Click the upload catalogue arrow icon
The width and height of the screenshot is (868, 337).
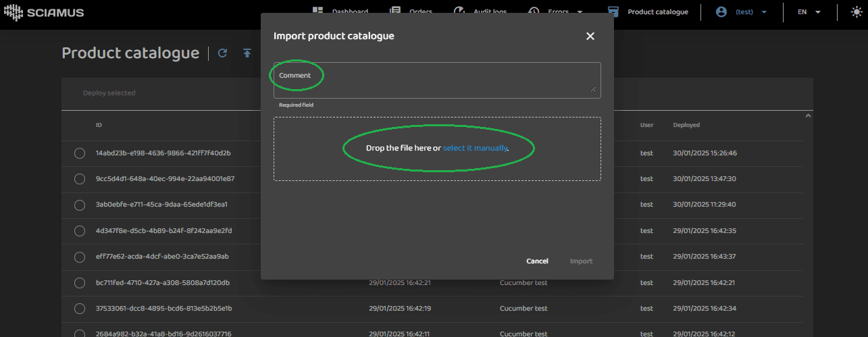(x=247, y=53)
